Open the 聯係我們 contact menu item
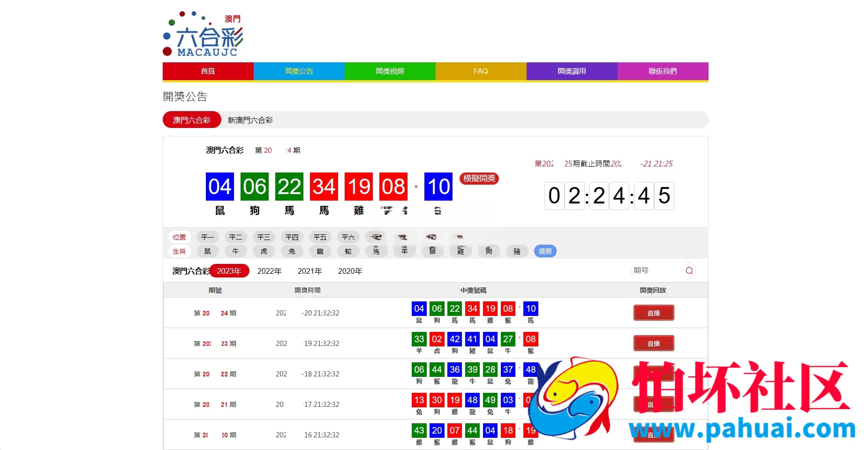868x450 pixels. 663,71
